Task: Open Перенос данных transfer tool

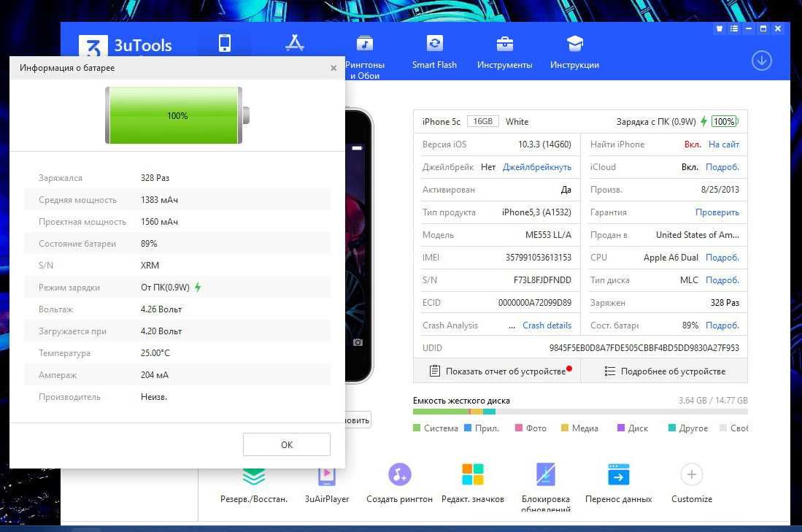Action: click(x=618, y=483)
